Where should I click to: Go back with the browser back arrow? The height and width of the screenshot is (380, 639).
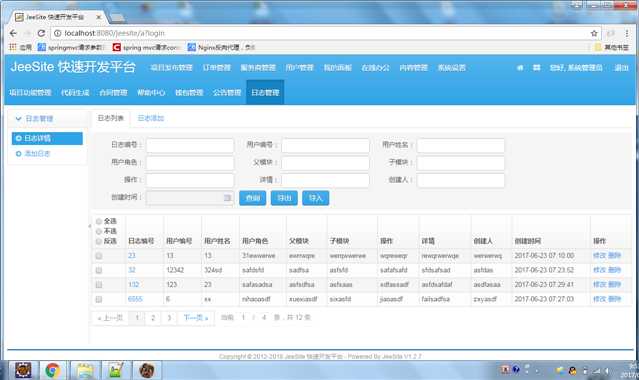[x=13, y=33]
